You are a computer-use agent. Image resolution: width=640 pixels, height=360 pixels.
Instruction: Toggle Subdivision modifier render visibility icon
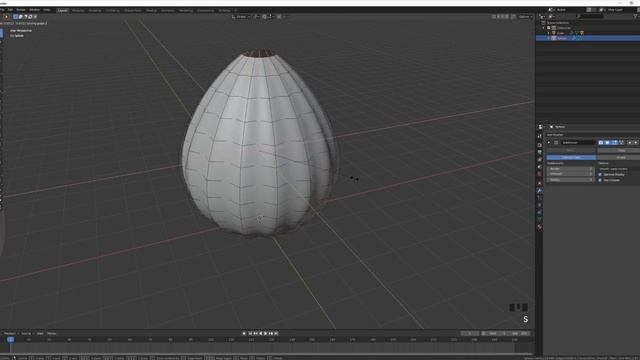click(x=601, y=142)
